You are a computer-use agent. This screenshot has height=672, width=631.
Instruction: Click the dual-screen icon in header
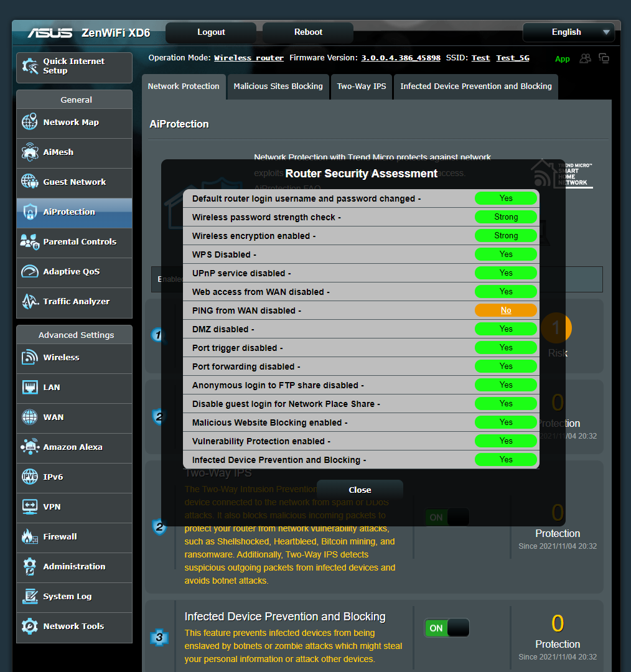click(x=604, y=58)
